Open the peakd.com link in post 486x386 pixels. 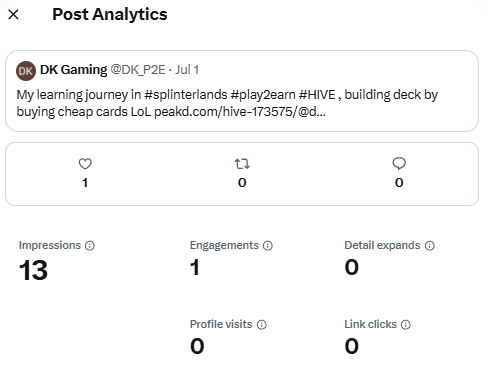tap(240, 112)
